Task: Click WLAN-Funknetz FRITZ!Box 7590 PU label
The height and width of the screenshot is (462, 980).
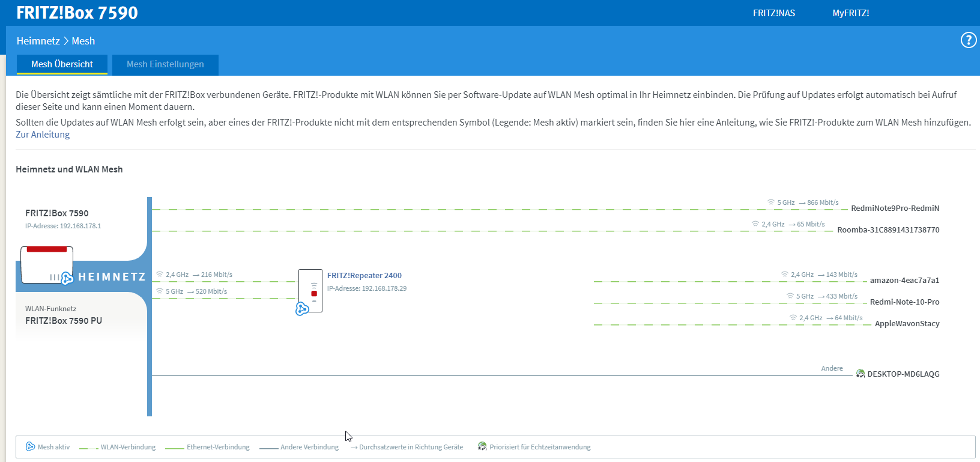Action: coord(64,315)
